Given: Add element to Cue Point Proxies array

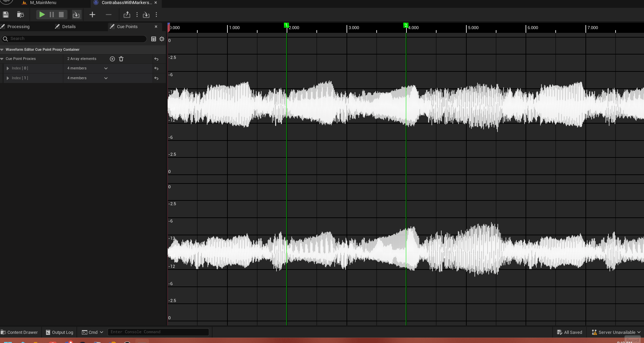Looking at the screenshot, I should [x=112, y=59].
